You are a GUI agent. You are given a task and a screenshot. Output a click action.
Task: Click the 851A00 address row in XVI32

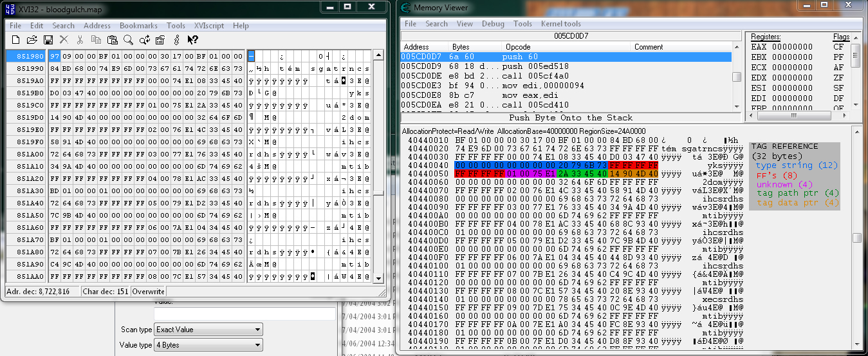click(26, 155)
